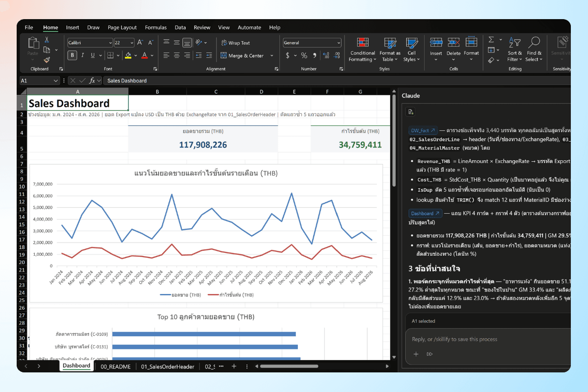Click the Format Painter brush icon
This screenshot has height=392, width=588.
[x=47, y=60]
